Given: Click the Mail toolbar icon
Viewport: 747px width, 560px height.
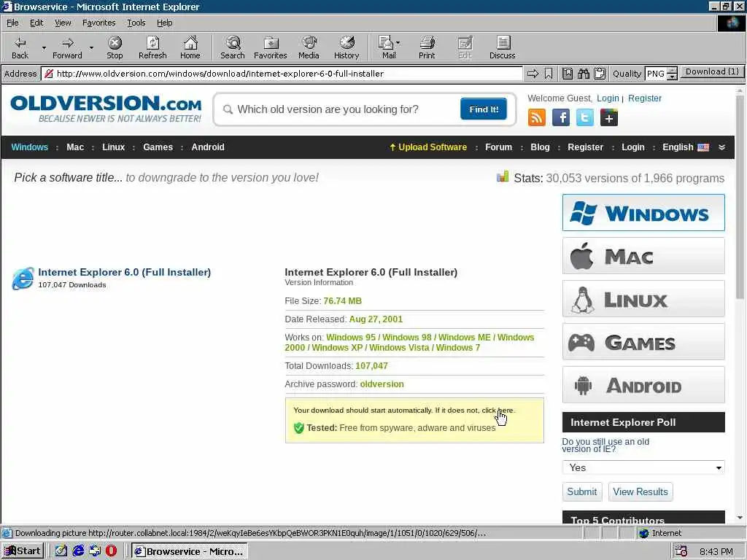Looking at the screenshot, I should coord(387,47).
